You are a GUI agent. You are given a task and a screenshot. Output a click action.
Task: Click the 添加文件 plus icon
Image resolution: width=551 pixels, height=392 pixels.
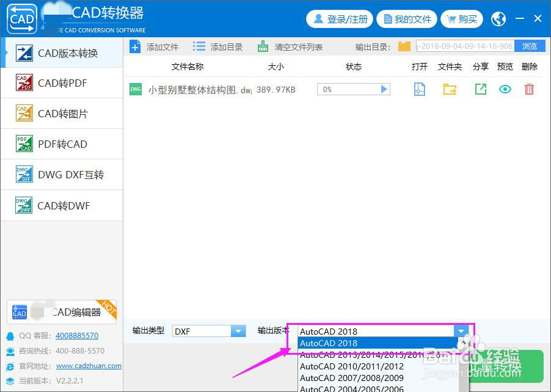[x=135, y=47]
